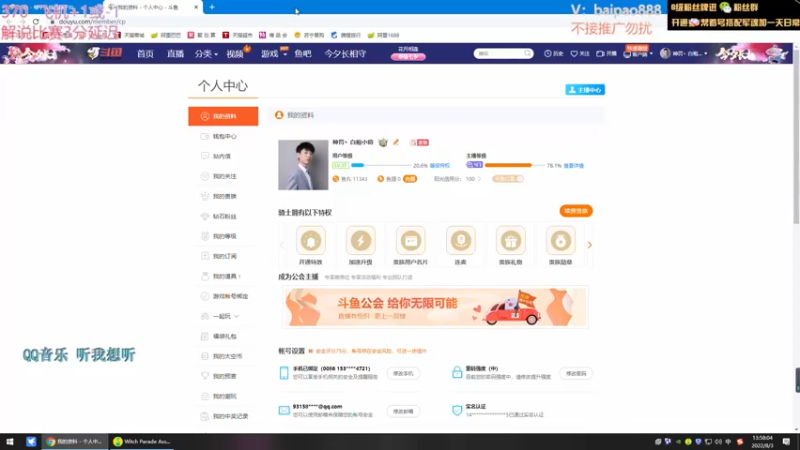
Task: Click the profile avatar photo
Action: [303, 165]
